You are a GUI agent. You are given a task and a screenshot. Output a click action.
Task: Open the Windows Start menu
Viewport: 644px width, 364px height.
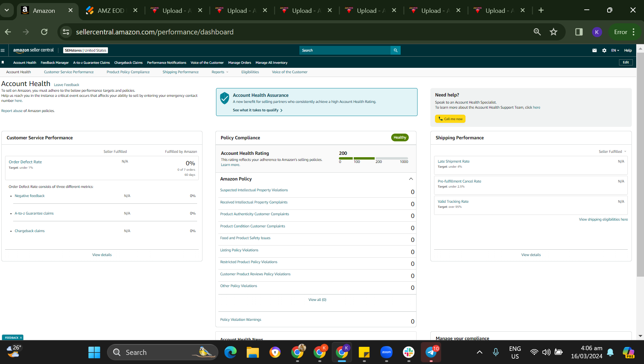pyautogui.click(x=94, y=353)
